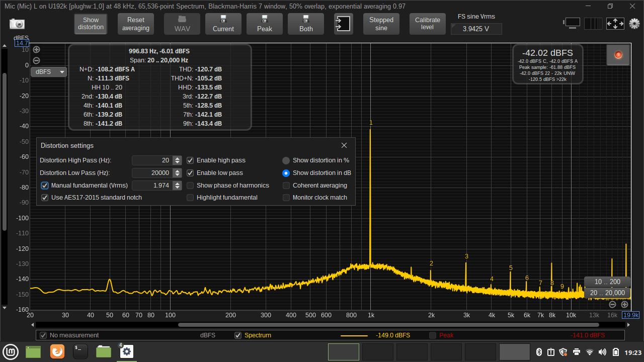Open the second file manager icon in panel
Viewport: 644px width, 362px height.
coord(104,351)
